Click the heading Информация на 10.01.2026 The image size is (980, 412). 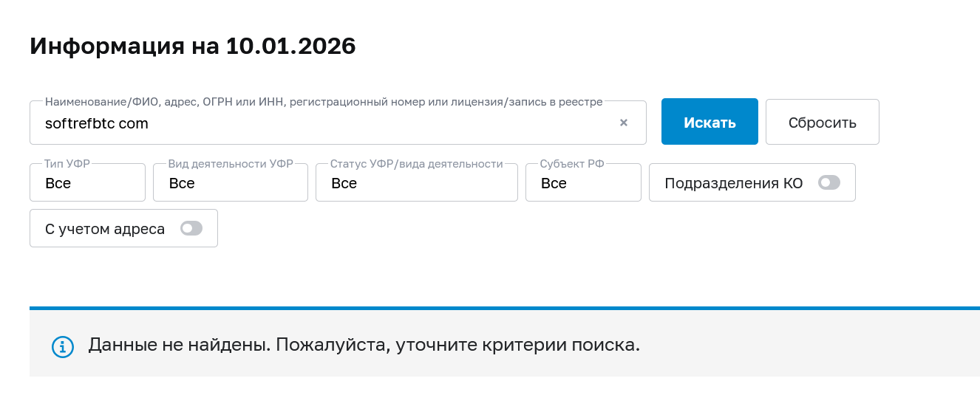tap(193, 47)
